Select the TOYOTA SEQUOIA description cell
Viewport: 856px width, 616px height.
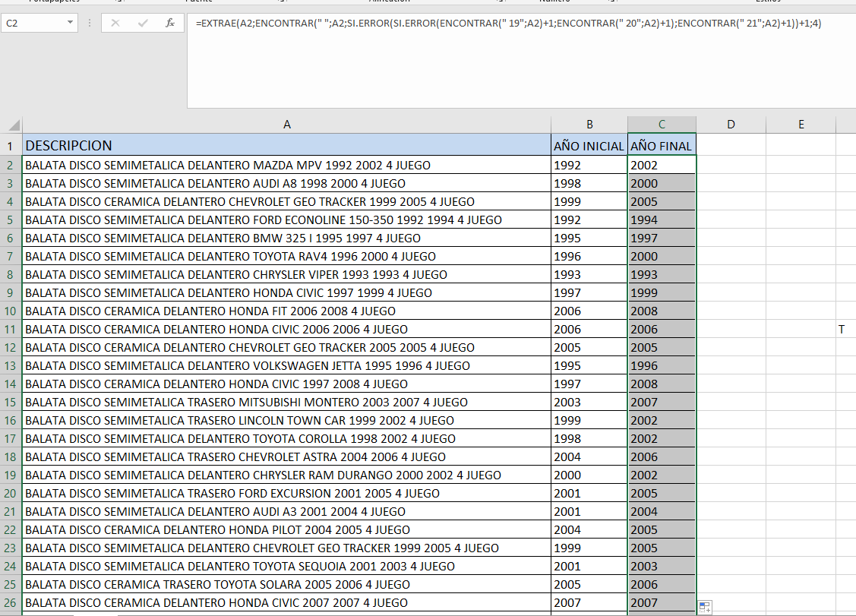click(x=286, y=567)
